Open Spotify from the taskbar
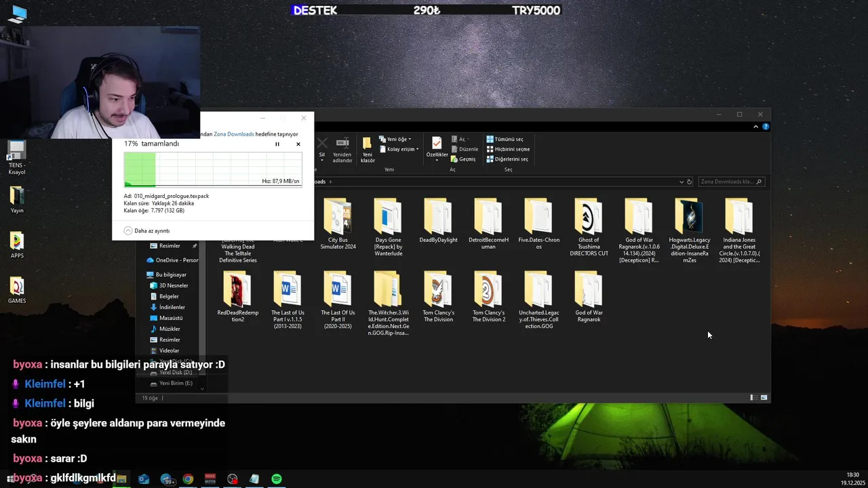This screenshot has width=868, height=488. click(277, 479)
